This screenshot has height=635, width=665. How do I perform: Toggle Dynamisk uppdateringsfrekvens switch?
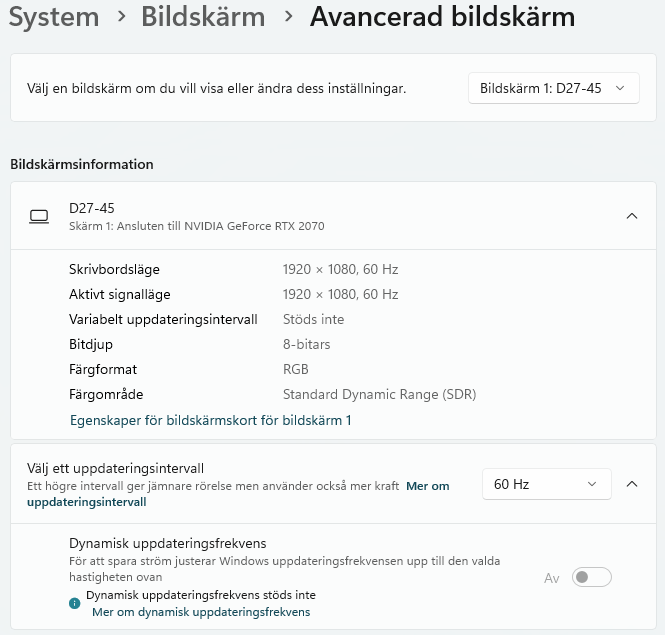coord(591,577)
